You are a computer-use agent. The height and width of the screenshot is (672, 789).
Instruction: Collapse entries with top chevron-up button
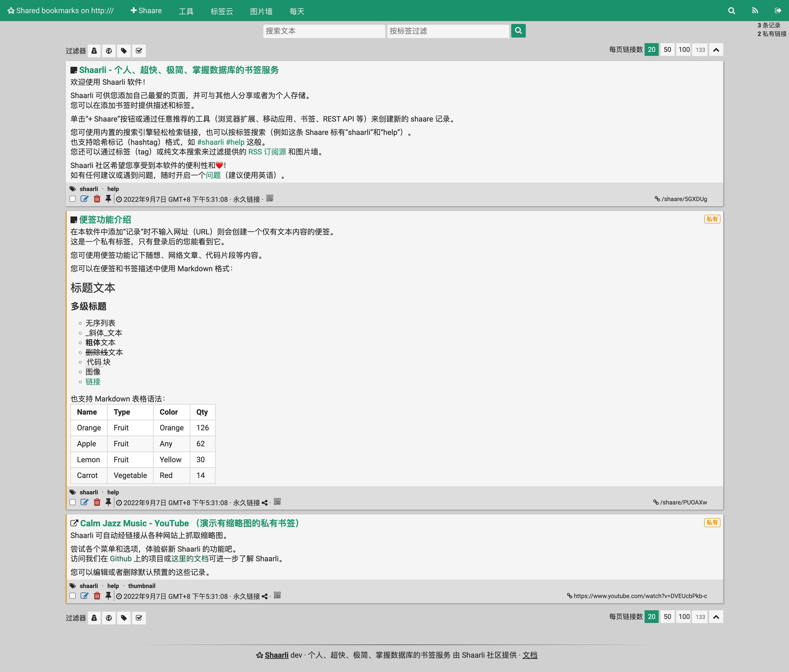click(x=716, y=50)
